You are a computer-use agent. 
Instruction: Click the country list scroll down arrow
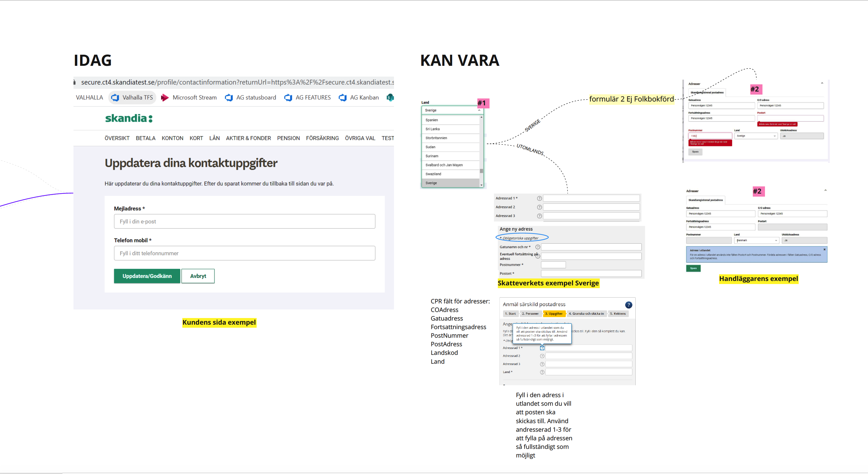[x=481, y=185]
